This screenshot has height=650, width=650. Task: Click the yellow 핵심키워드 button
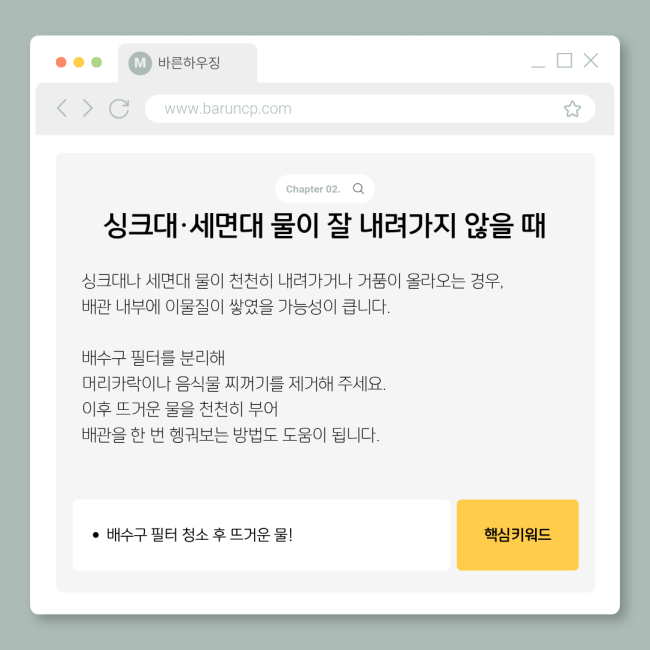point(517,535)
